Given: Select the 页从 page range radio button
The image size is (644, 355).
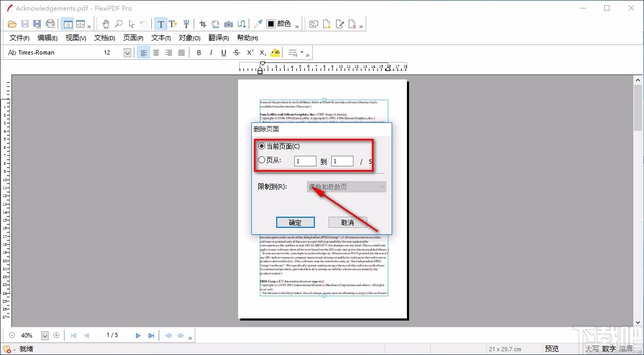Looking at the screenshot, I should [261, 161].
